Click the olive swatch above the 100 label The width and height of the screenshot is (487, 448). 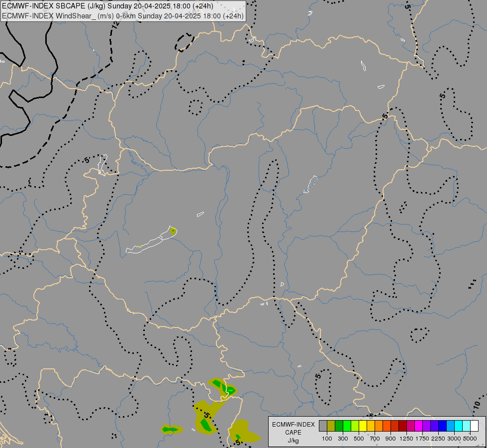[331, 426]
